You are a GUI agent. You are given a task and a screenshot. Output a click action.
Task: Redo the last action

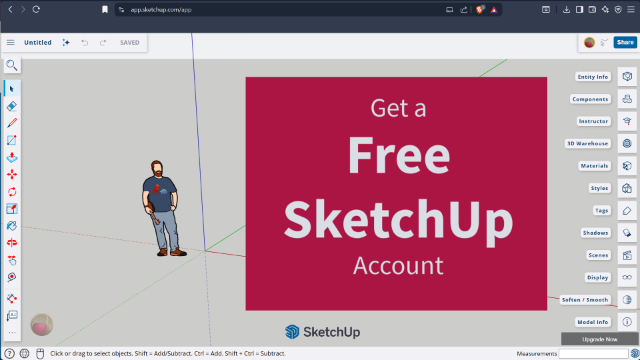pos(103,42)
